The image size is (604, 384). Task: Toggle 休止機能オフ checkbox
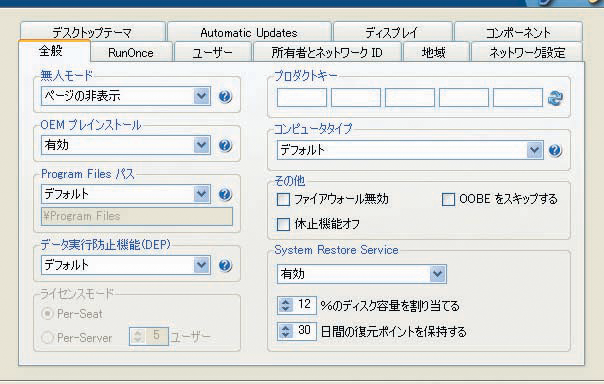tap(284, 224)
